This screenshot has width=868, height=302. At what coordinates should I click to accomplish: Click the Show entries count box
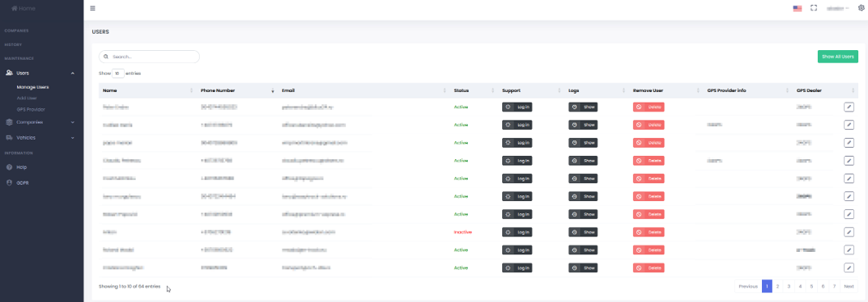(x=118, y=73)
